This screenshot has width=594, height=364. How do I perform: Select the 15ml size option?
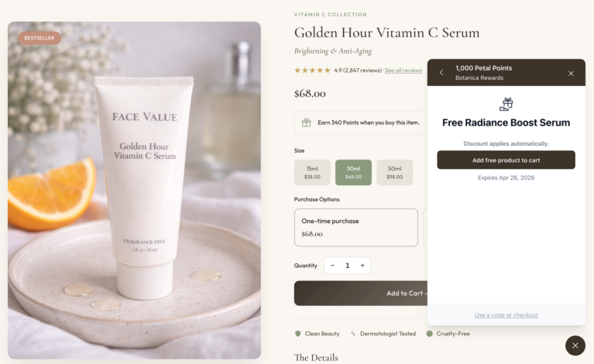click(x=312, y=173)
